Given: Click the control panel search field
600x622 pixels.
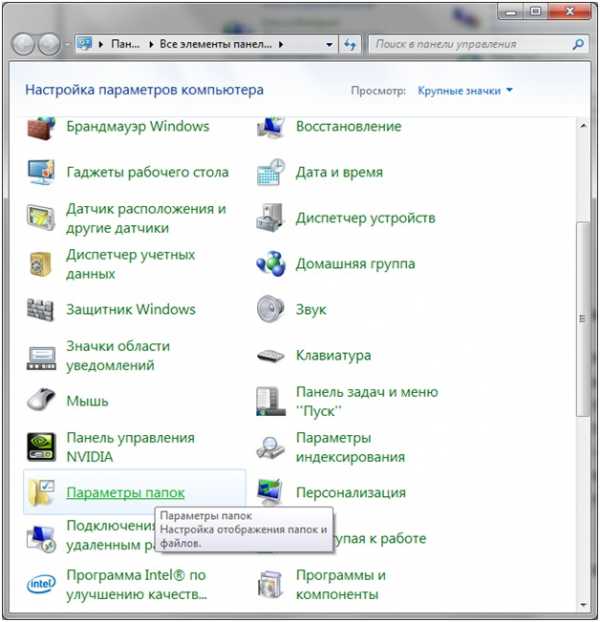Looking at the screenshot, I should [470, 45].
